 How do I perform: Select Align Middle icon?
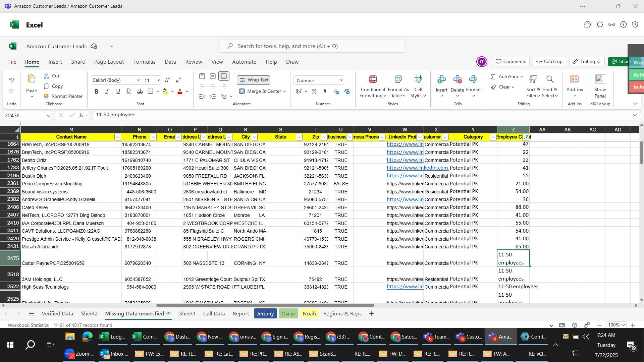point(213,76)
